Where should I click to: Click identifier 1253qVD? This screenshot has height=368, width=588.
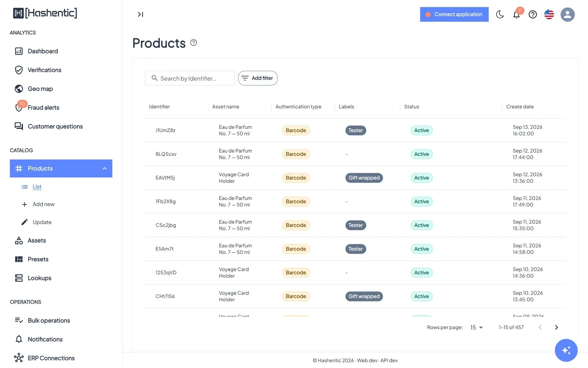[x=166, y=273]
